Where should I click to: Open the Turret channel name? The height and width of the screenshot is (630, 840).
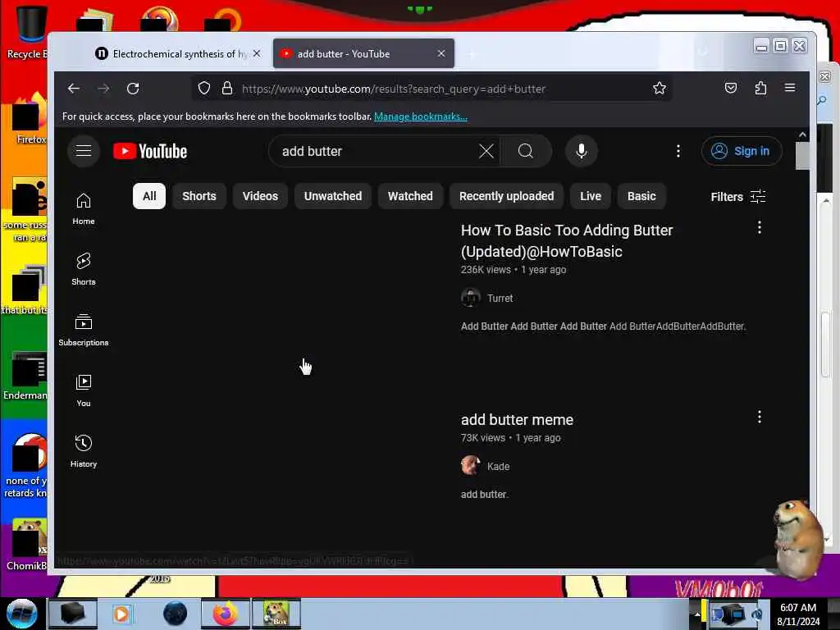click(500, 299)
